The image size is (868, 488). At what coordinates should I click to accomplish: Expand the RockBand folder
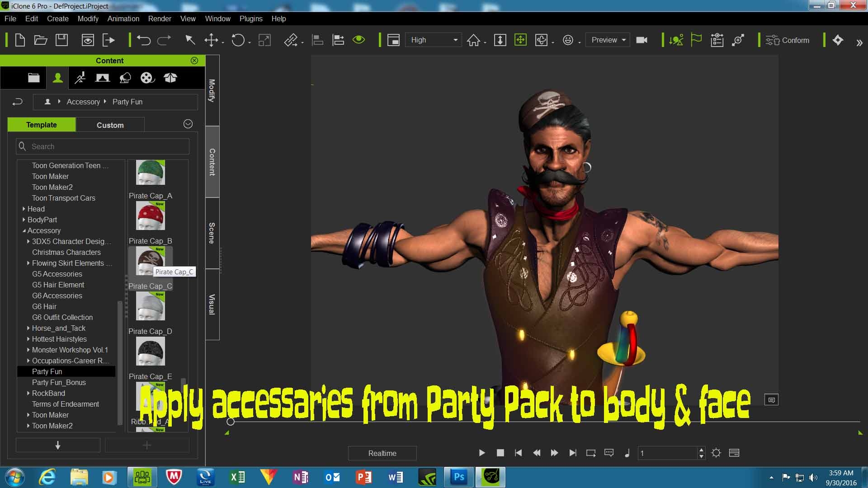[x=28, y=393]
